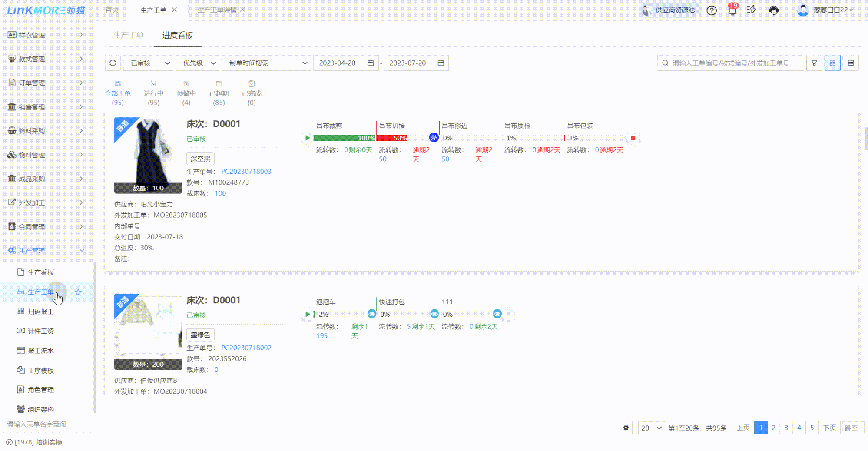
Task: Click the 吕布裁剪 100% progress bar
Action: (x=344, y=138)
